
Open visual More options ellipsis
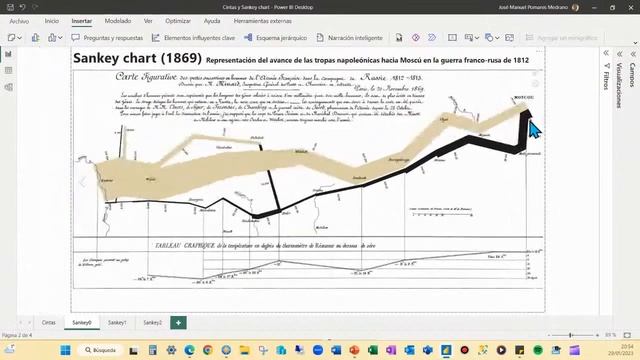[539, 51]
